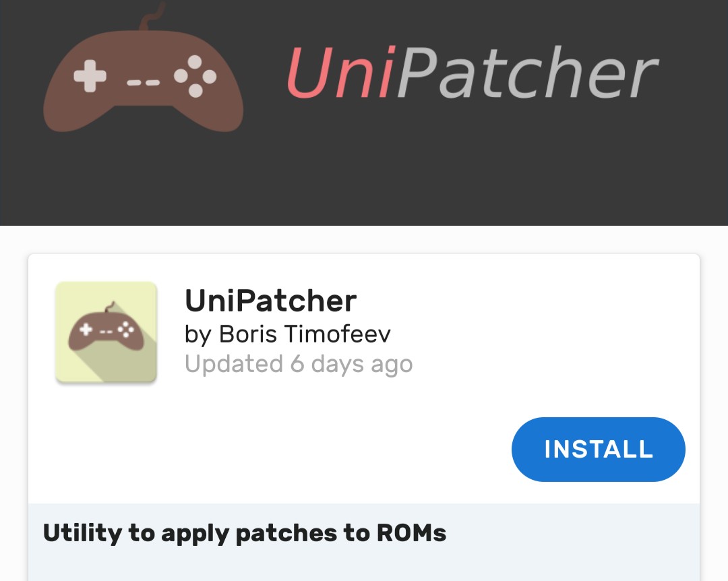
Task: Open author link "by Boris Timofeev"
Action: pyautogui.click(x=287, y=334)
